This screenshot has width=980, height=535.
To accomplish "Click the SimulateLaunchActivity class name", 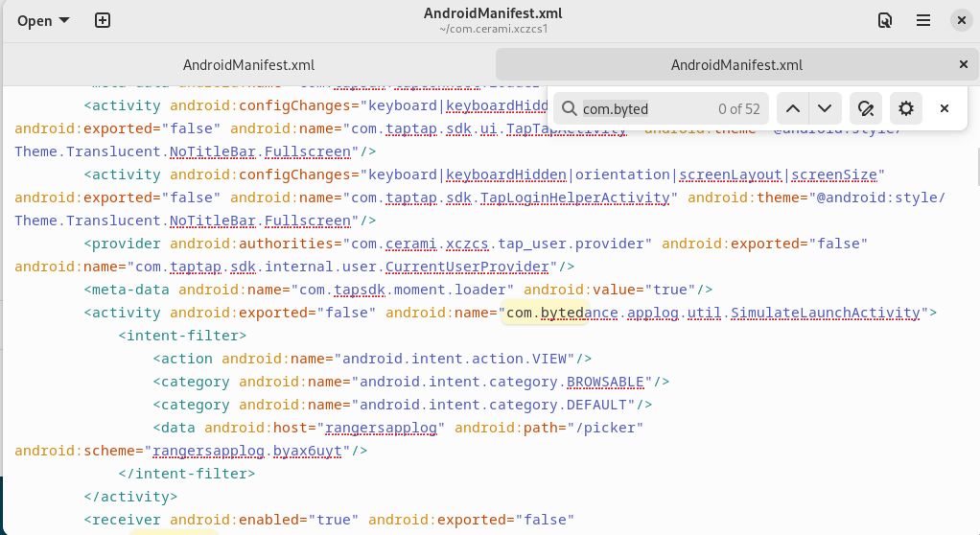I will tap(825, 313).
